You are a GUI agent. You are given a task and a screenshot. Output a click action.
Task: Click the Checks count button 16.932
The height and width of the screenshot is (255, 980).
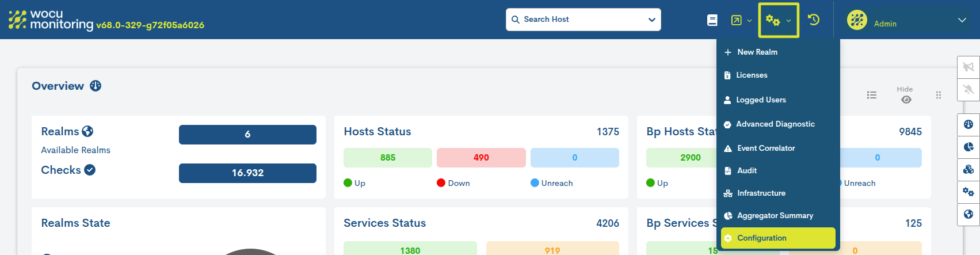pyautogui.click(x=247, y=173)
